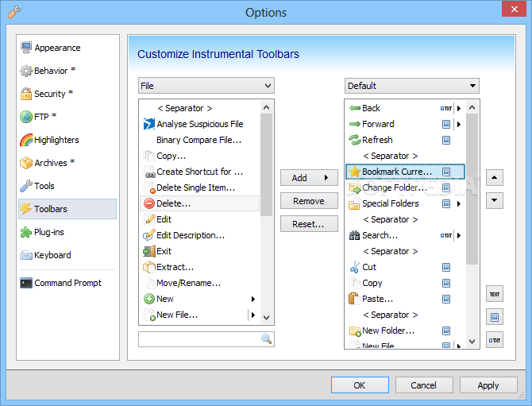Screen dimensions: 532x406
Task: Set selected item to icon-and-text display
Action: pyautogui.click(x=495, y=340)
